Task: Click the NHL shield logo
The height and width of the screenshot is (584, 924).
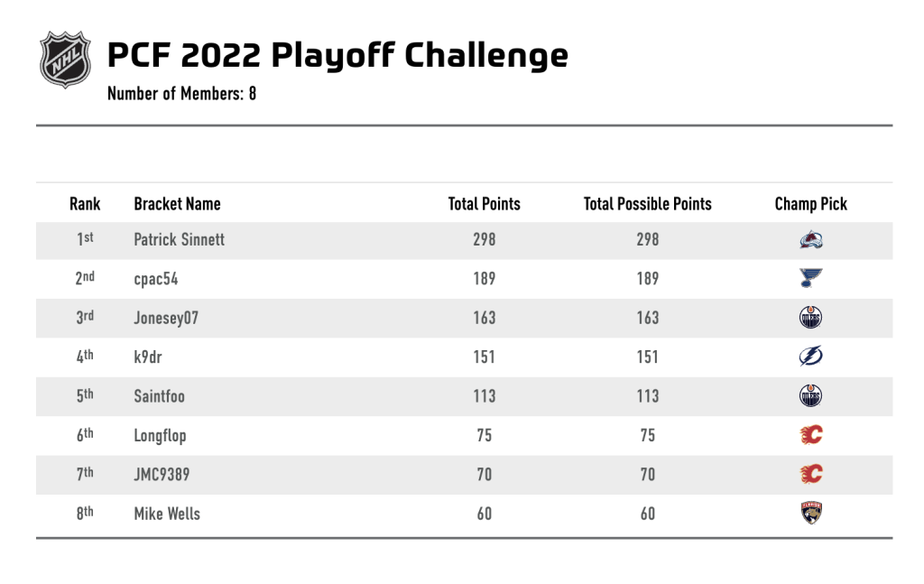Action: coord(65,60)
